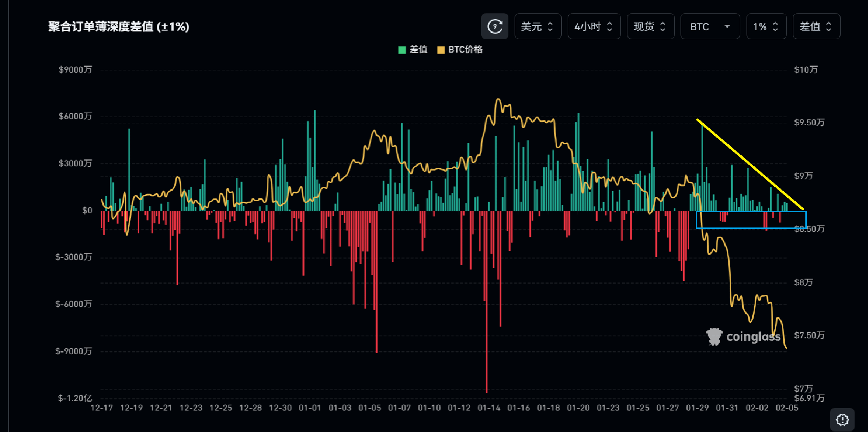Select the 01-20 date label

click(578, 408)
